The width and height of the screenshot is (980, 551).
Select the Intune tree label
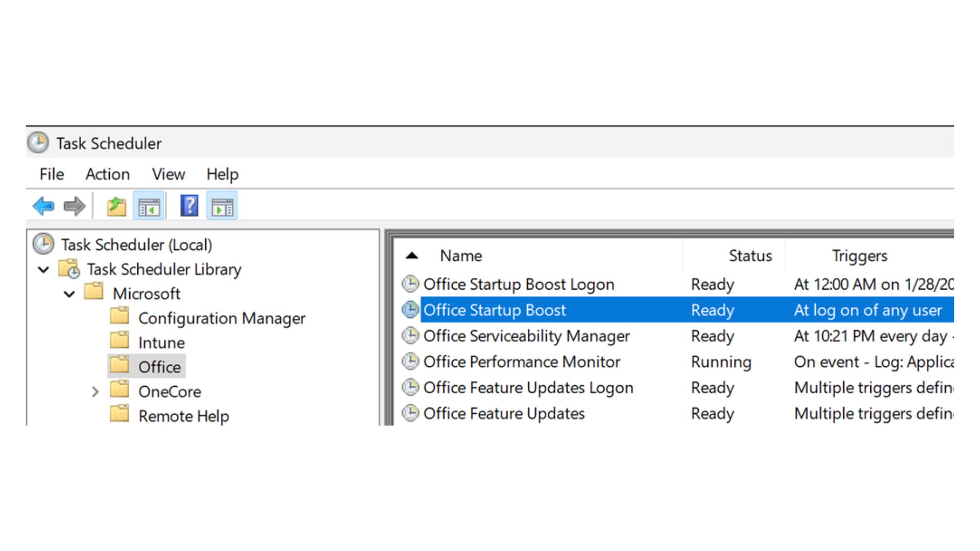[161, 342]
